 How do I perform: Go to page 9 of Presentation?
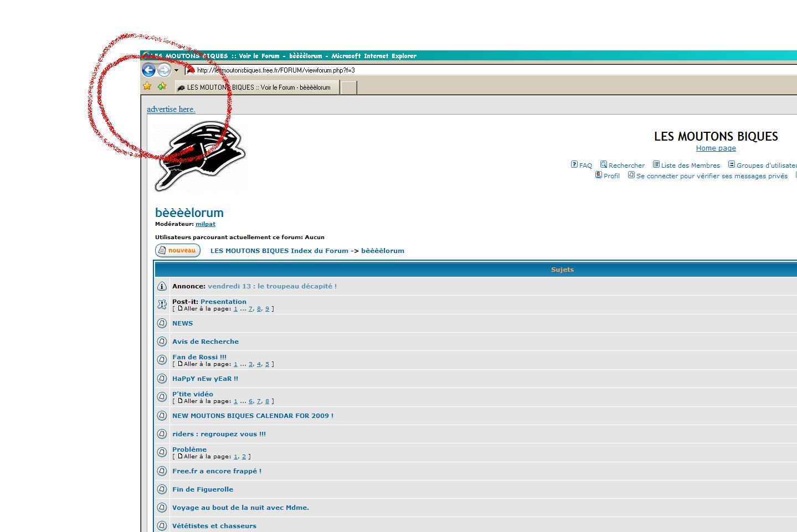pos(267,309)
